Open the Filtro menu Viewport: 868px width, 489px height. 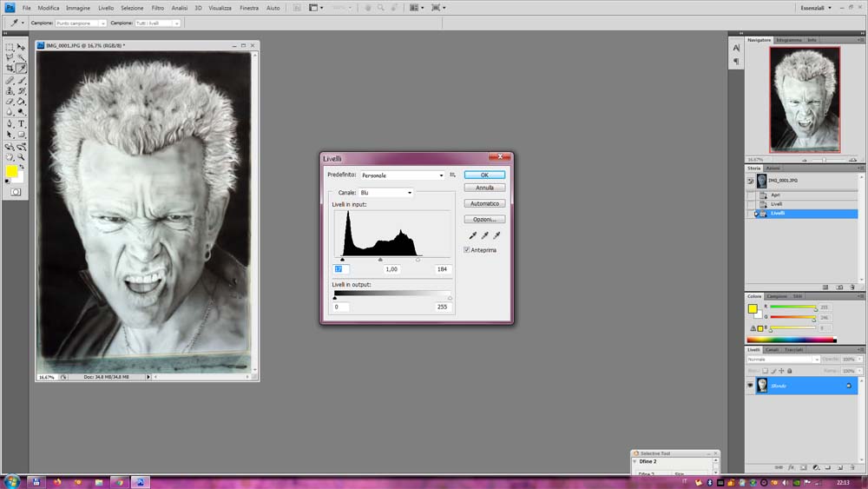[x=158, y=8]
